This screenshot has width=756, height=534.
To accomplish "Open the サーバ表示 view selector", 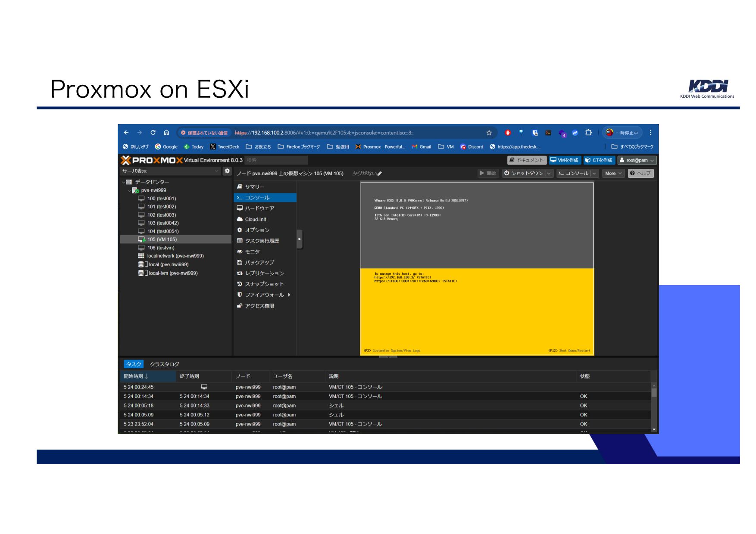I will coord(171,171).
